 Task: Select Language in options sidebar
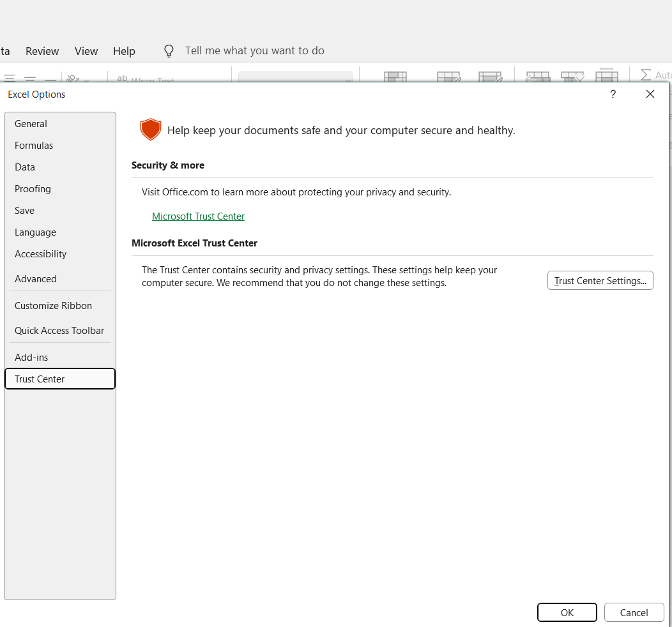pos(60,232)
